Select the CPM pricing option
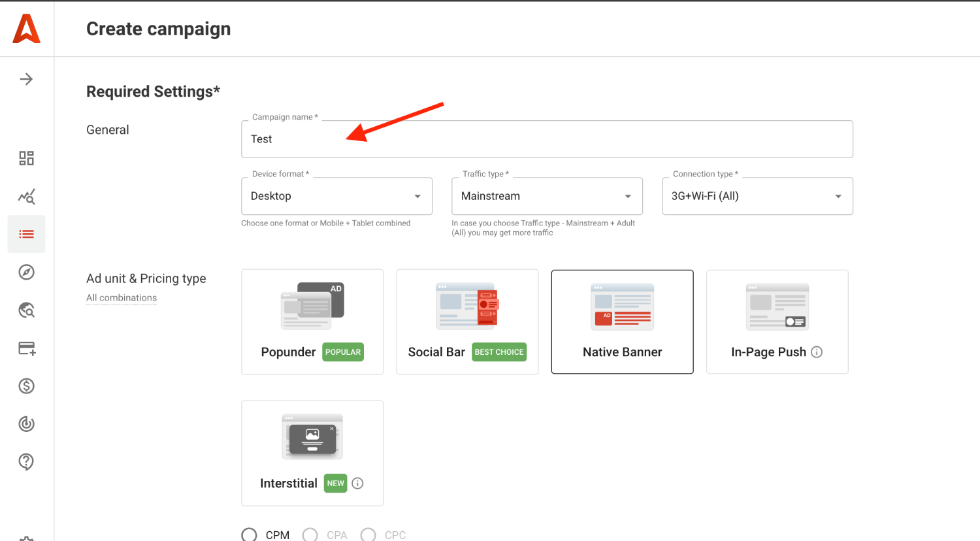This screenshot has height=541, width=980. pos(249,535)
